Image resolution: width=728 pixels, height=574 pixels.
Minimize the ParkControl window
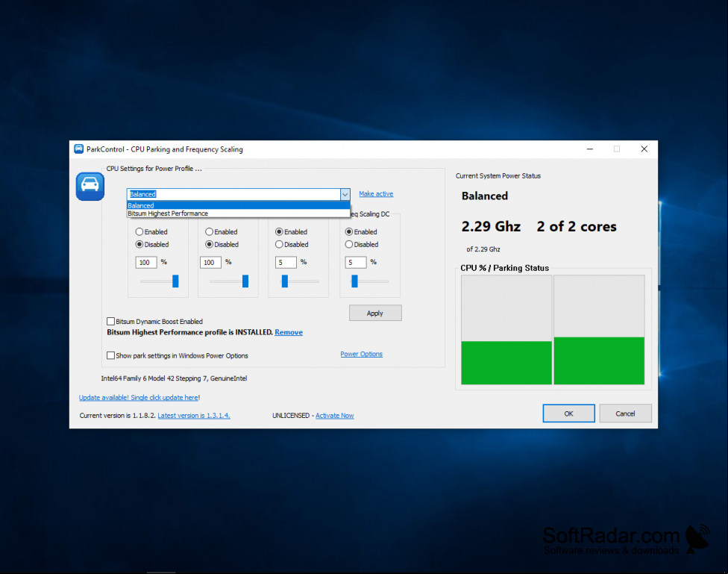[590, 149]
